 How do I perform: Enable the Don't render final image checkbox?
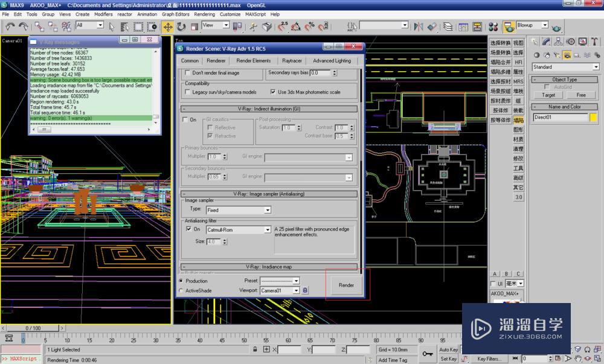[x=188, y=74]
